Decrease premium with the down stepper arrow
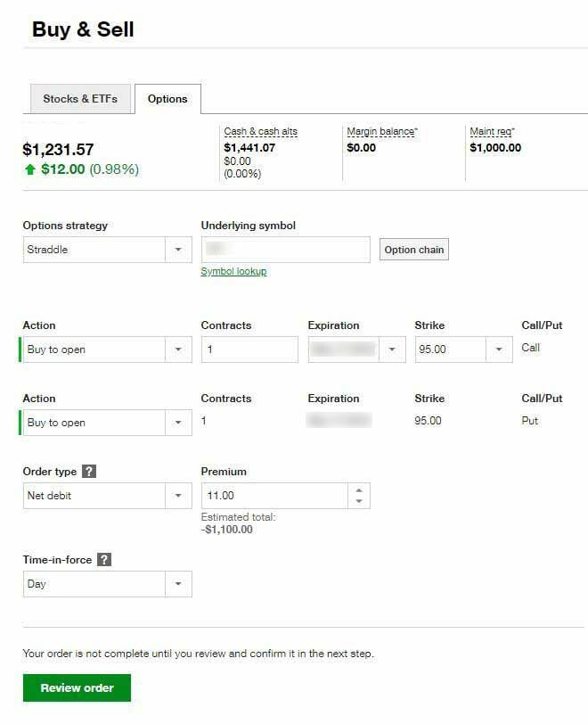588x724 pixels. pyautogui.click(x=359, y=501)
